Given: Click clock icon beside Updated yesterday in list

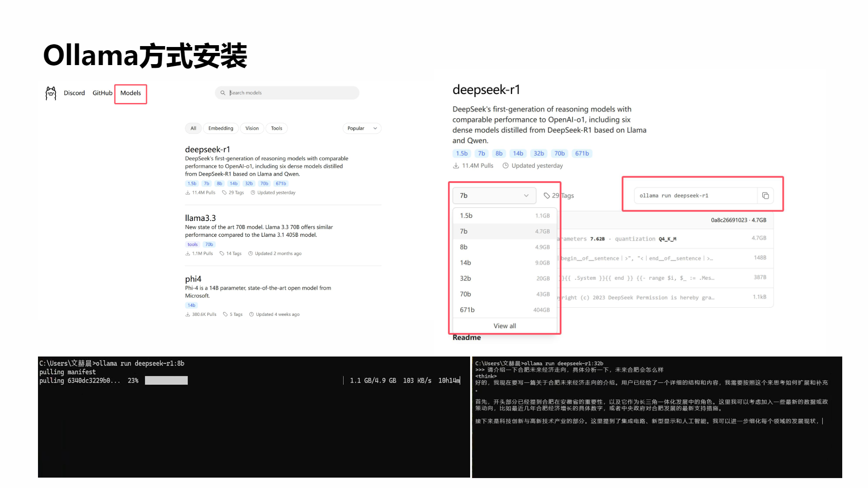Looking at the screenshot, I should 253,192.
